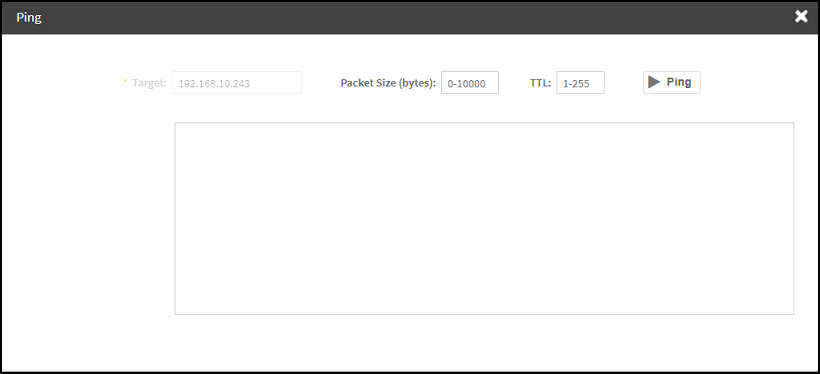Click the Ping title in the header

(29, 17)
